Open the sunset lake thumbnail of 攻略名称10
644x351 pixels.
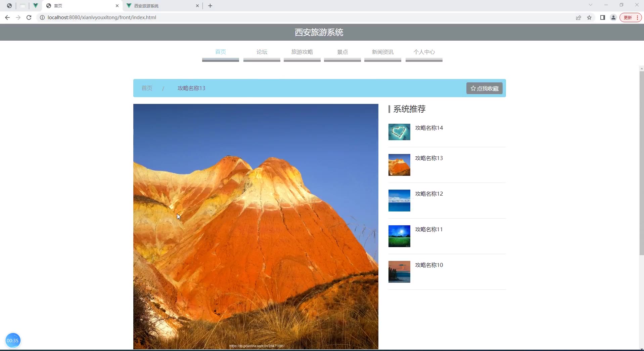(399, 272)
